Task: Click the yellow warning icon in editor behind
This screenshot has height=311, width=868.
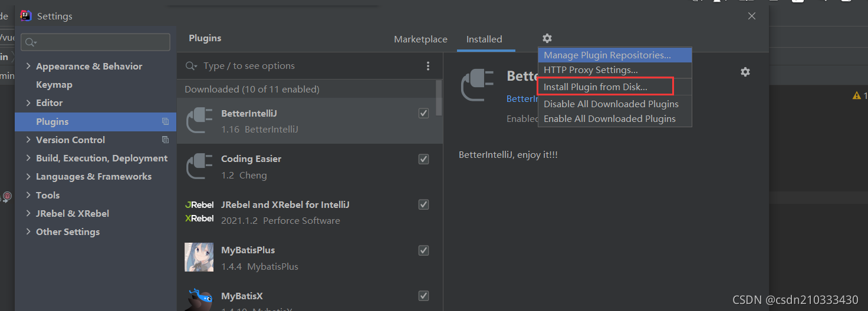Action: tap(856, 95)
